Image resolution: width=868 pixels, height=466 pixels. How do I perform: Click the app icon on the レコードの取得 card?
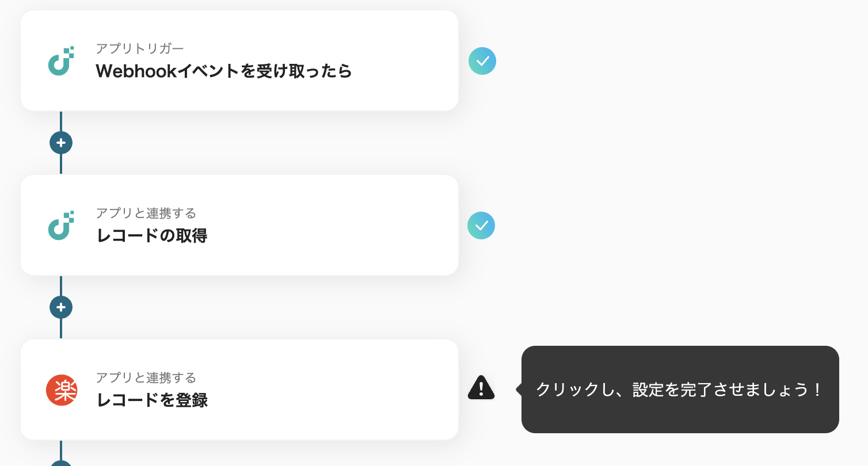[61, 226]
